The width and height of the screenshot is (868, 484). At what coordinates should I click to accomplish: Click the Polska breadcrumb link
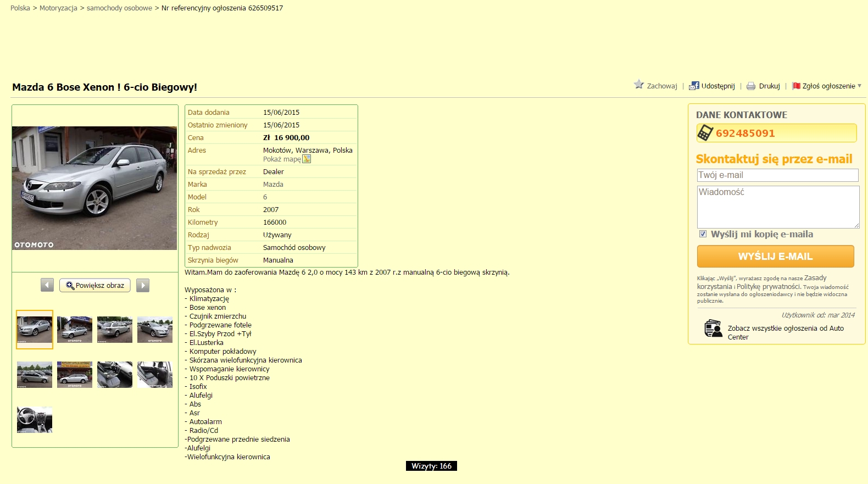tap(20, 8)
